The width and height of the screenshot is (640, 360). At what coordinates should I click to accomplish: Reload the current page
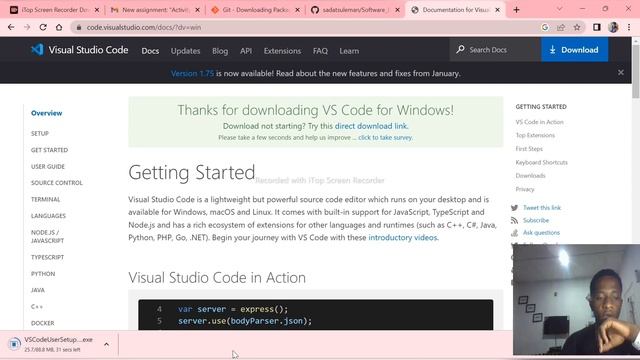[x=43, y=27]
